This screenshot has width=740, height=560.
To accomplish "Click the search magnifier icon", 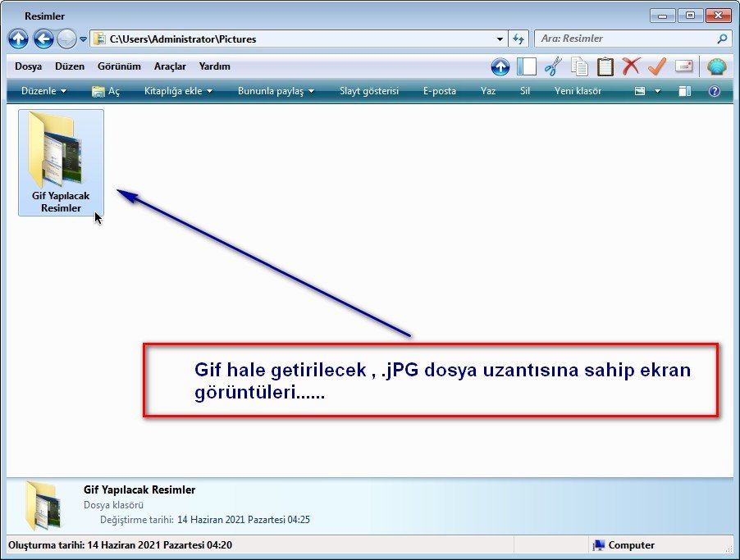I will tap(722, 39).
